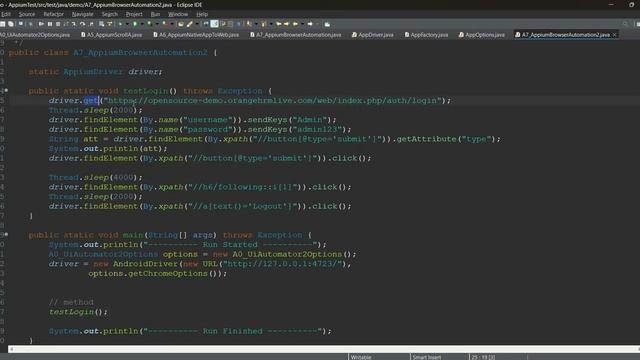Open the Window menu

click(178, 14)
